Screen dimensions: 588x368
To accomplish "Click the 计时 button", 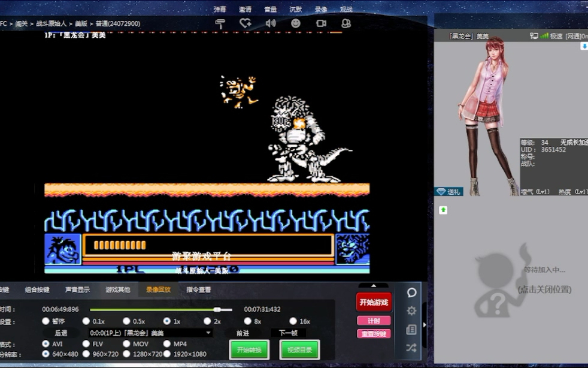I will point(374,321).
